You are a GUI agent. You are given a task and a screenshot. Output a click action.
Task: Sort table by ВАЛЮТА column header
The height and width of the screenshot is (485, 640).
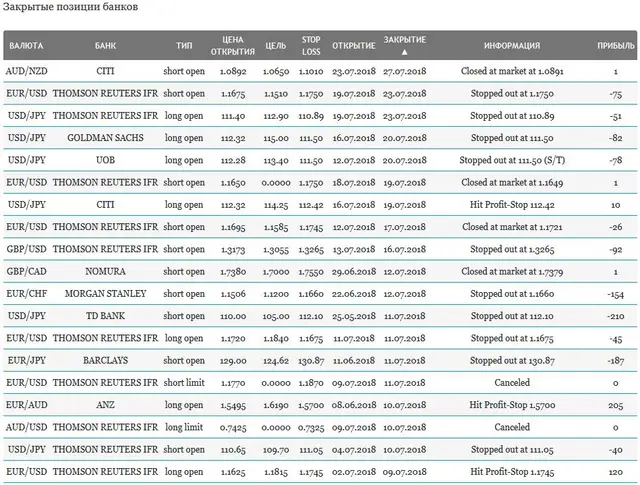pyautogui.click(x=26, y=46)
